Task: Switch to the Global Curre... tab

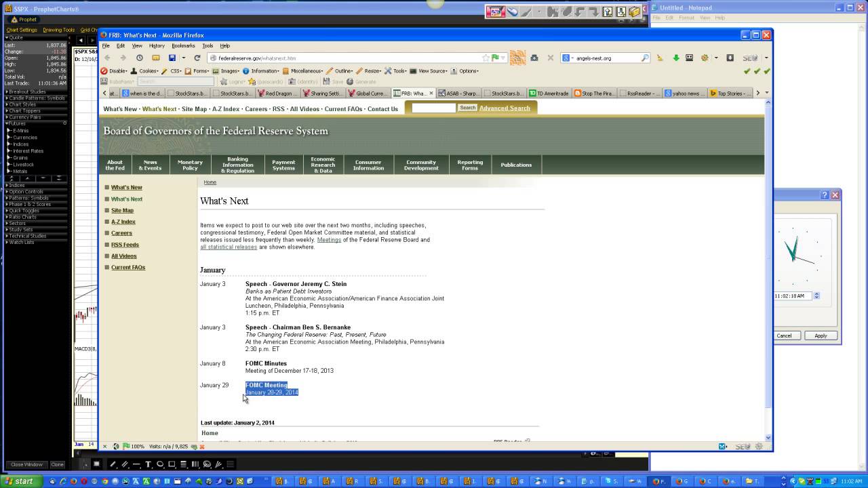Action: [369, 94]
